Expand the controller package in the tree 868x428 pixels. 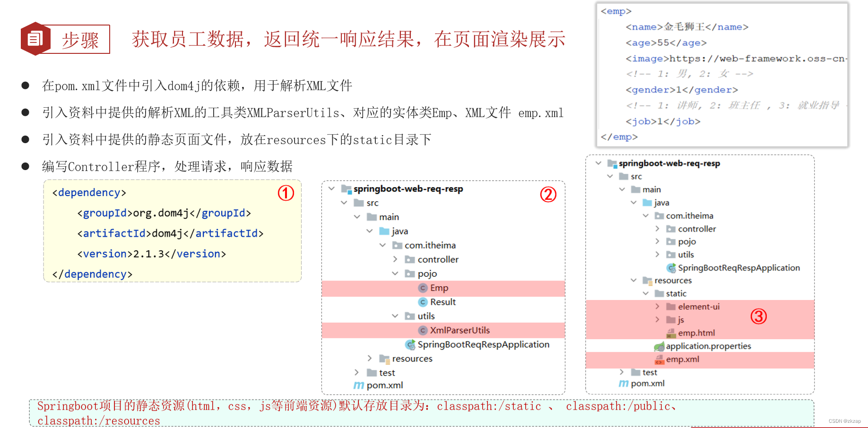click(395, 259)
